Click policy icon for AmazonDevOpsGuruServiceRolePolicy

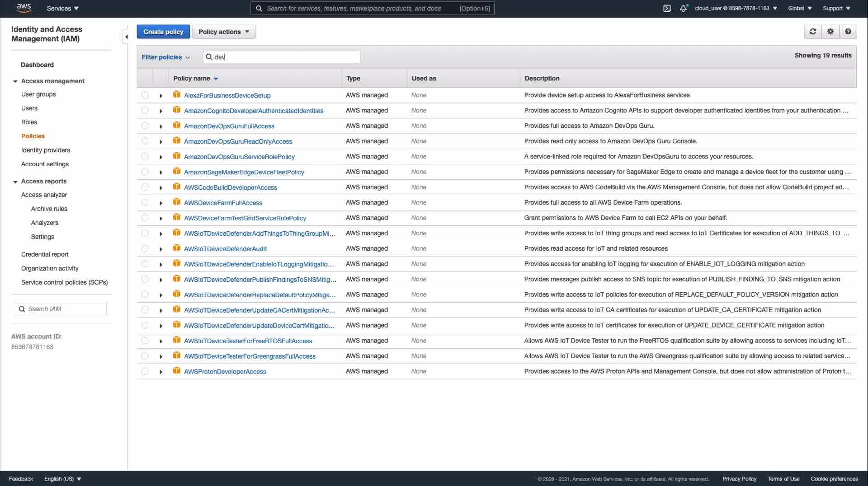tap(177, 156)
